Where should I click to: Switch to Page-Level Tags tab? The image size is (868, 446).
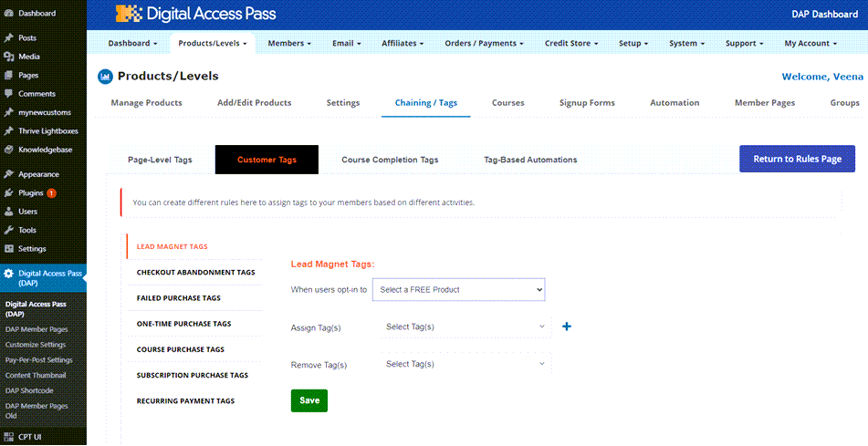160,160
